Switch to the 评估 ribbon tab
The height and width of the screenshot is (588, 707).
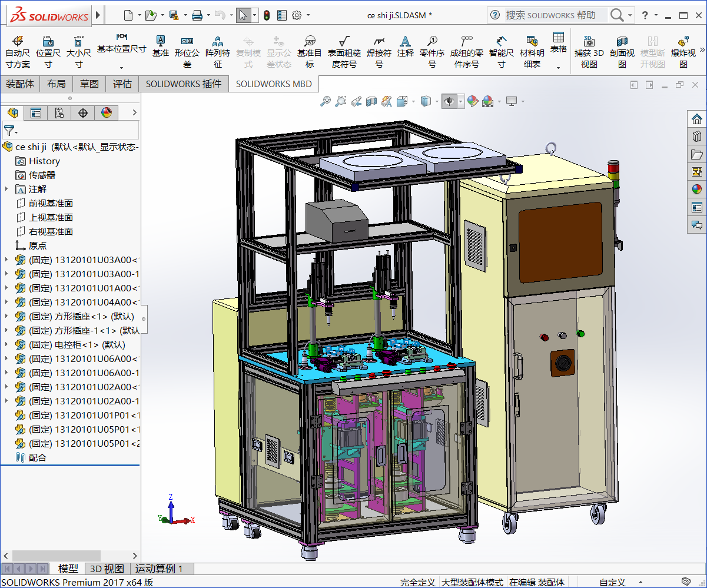pos(122,84)
